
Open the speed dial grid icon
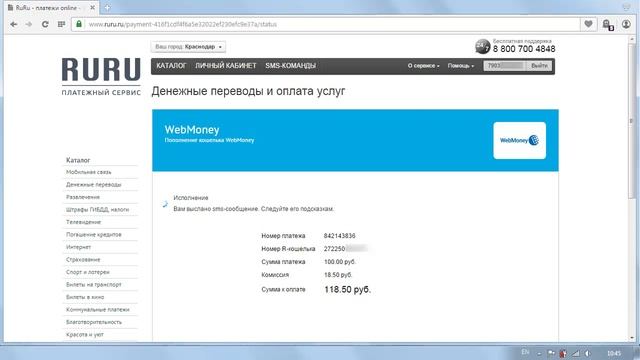click(61, 24)
